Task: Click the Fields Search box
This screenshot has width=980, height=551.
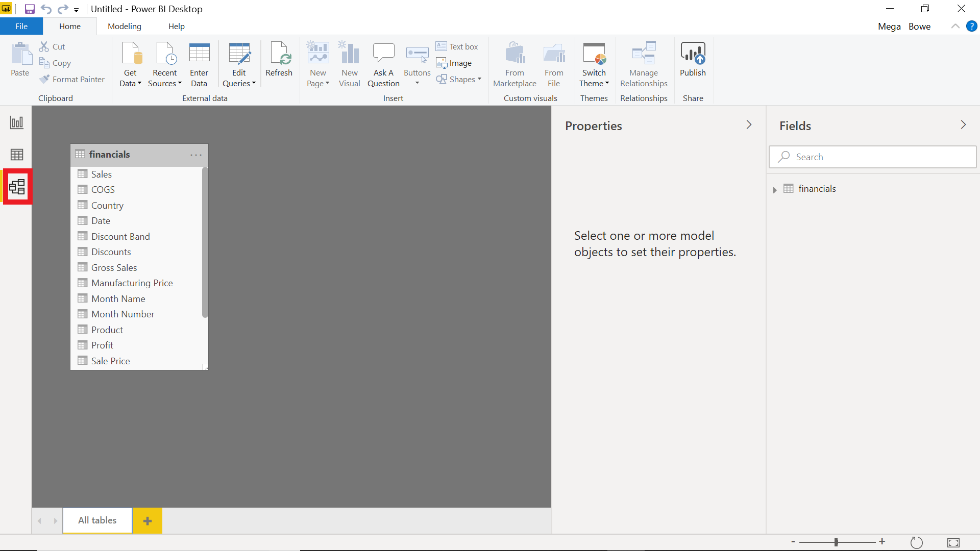Action: pos(873,157)
